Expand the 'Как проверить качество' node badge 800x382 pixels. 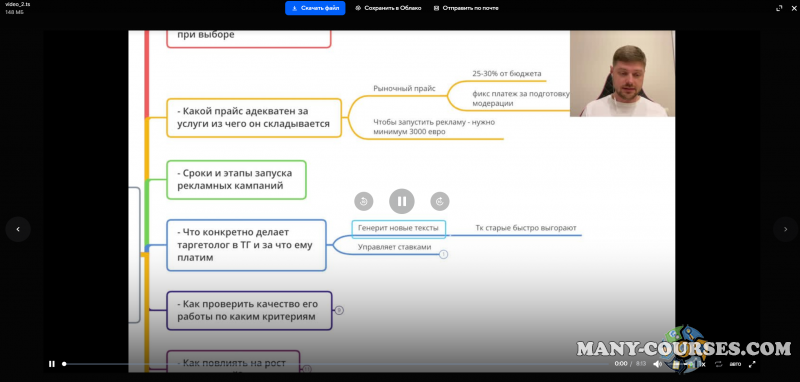pyautogui.click(x=339, y=310)
